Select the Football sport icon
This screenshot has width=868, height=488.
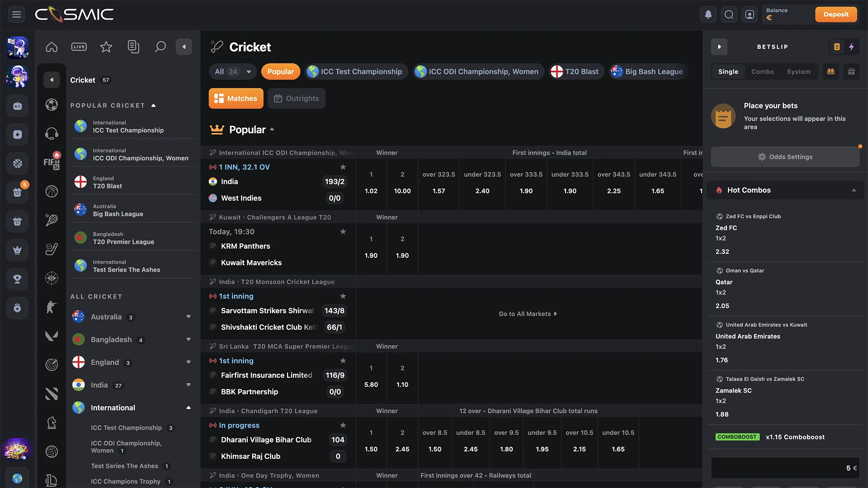click(x=52, y=105)
